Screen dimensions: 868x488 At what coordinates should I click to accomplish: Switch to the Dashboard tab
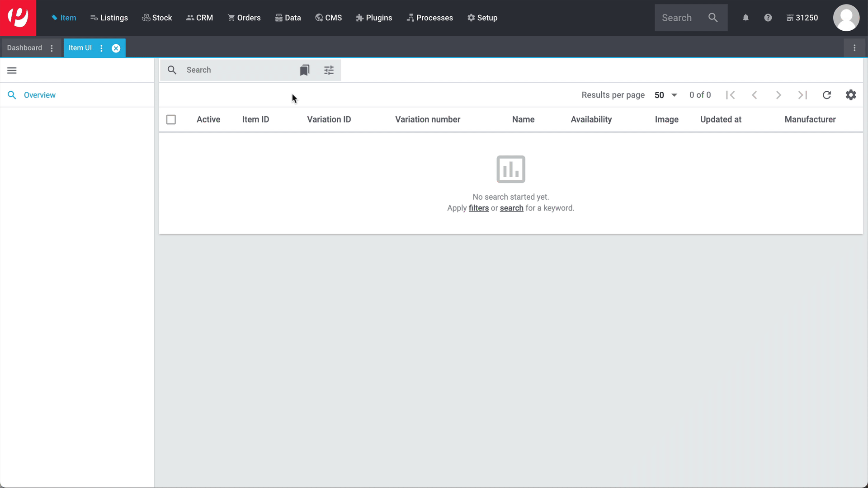(x=24, y=48)
